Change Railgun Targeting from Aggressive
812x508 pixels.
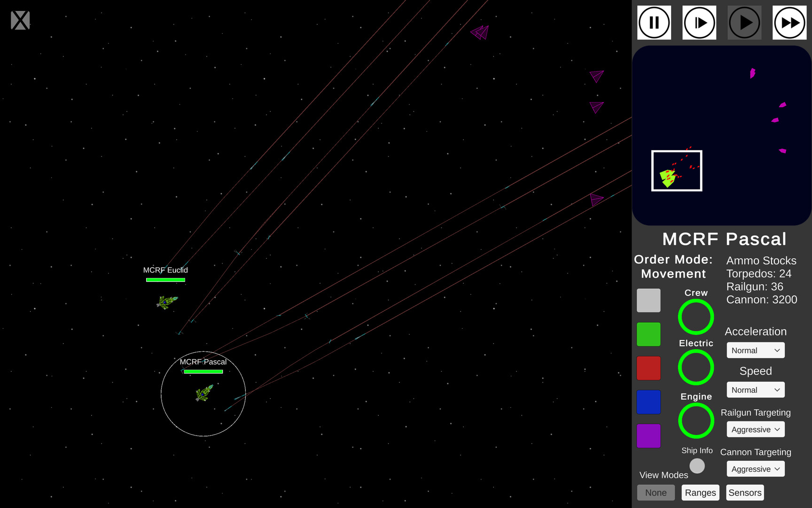click(755, 429)
